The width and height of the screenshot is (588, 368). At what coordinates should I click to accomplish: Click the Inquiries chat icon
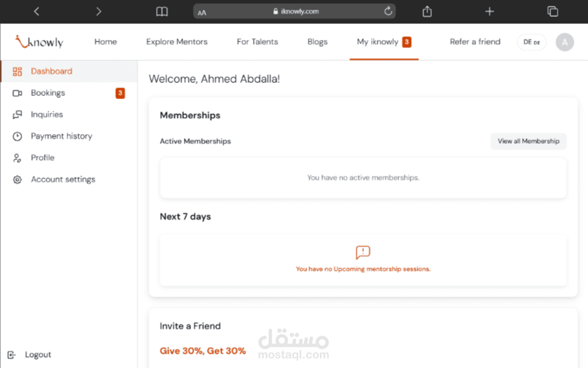pos(17,115)
